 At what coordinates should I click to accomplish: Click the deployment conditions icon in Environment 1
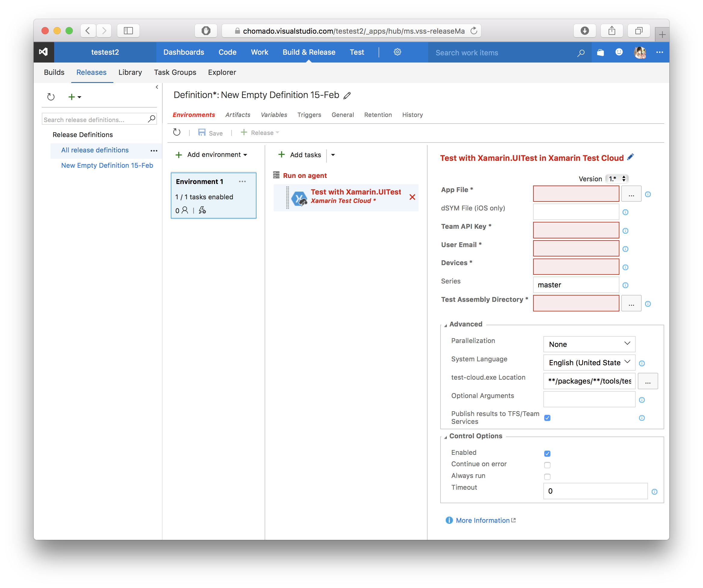coord(202,210)
